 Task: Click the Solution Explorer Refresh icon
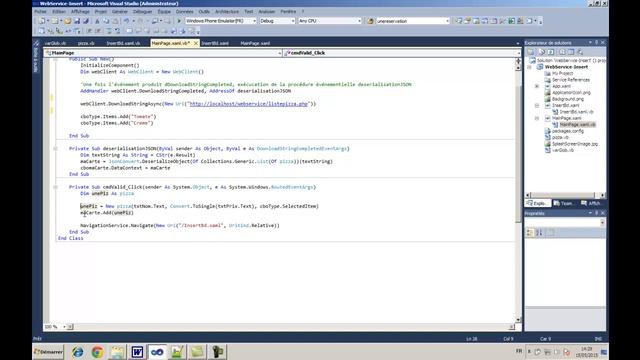point(551,52)
